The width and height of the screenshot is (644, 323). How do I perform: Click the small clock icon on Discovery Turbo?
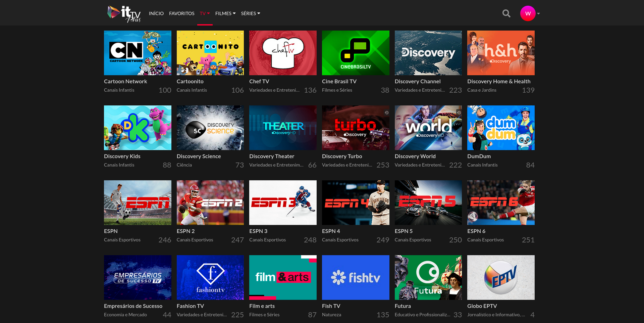(x=386, y=113)
